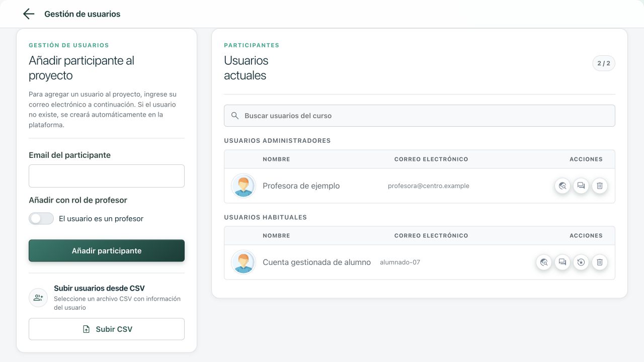The image size is (644, 362).
Task: Click the username alumnado-07
Action: pyautogui.click(x=400, y=262)
